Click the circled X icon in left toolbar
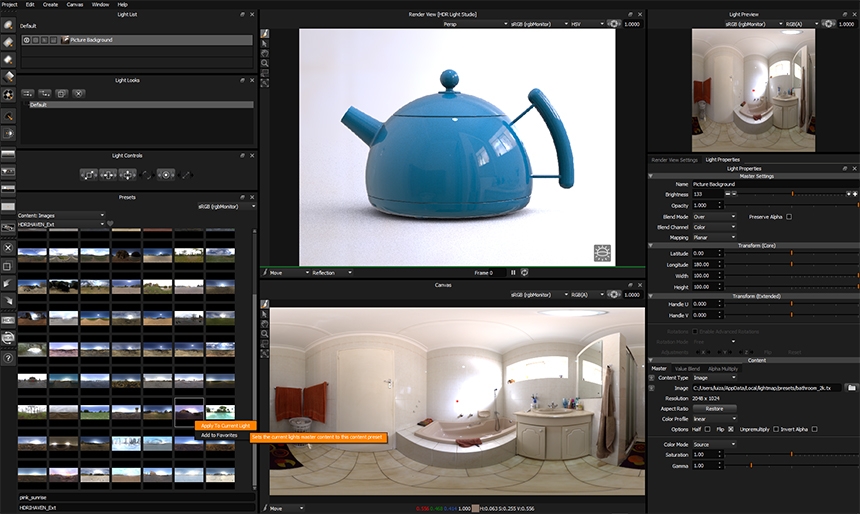 (8, 248)
